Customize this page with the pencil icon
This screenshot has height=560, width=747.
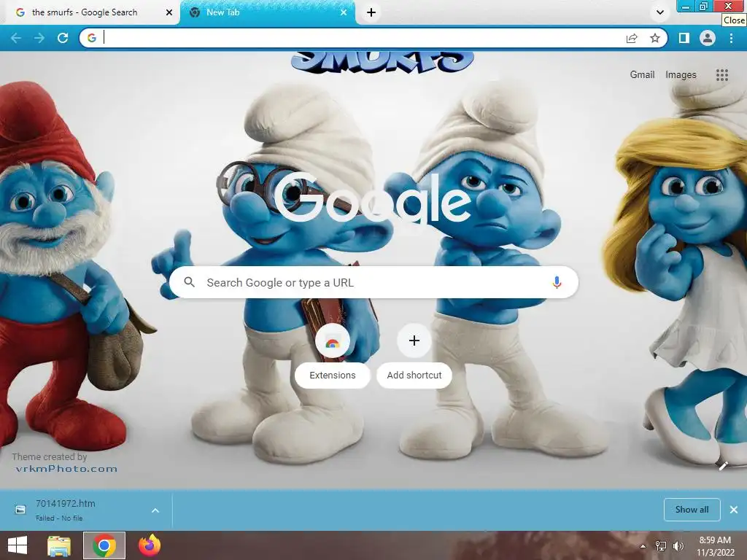click(x=723, y=466)
